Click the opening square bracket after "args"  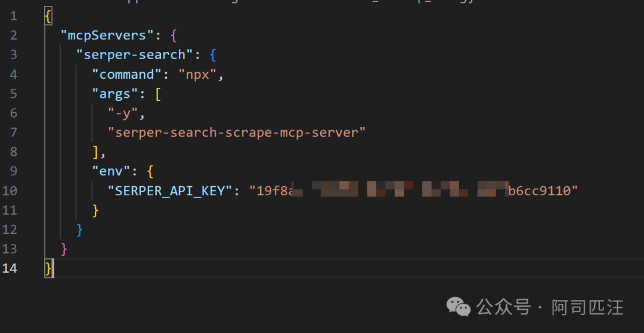pyautogui.click(x=158, y=94)
